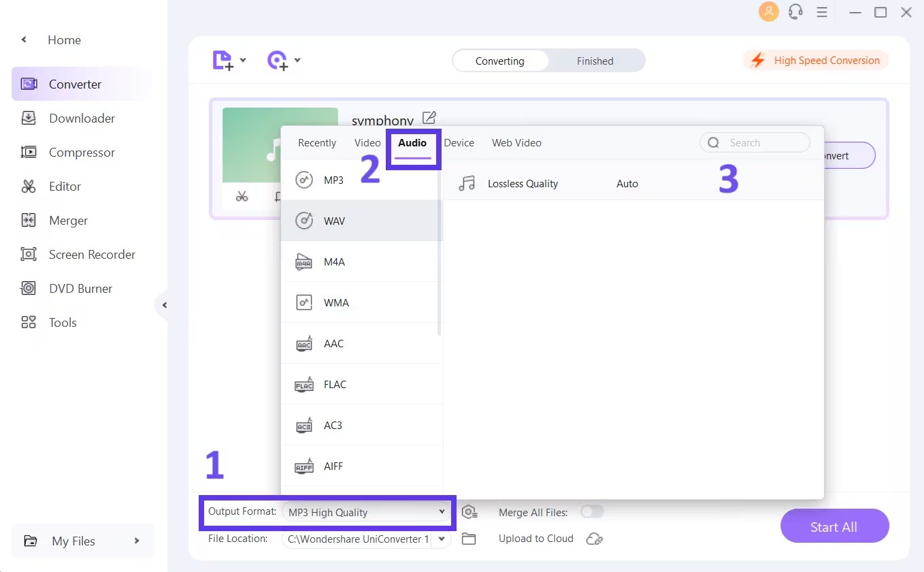The image size is (924, 572).
Task: Click the add from disc icon
Action: click(278, 61)
